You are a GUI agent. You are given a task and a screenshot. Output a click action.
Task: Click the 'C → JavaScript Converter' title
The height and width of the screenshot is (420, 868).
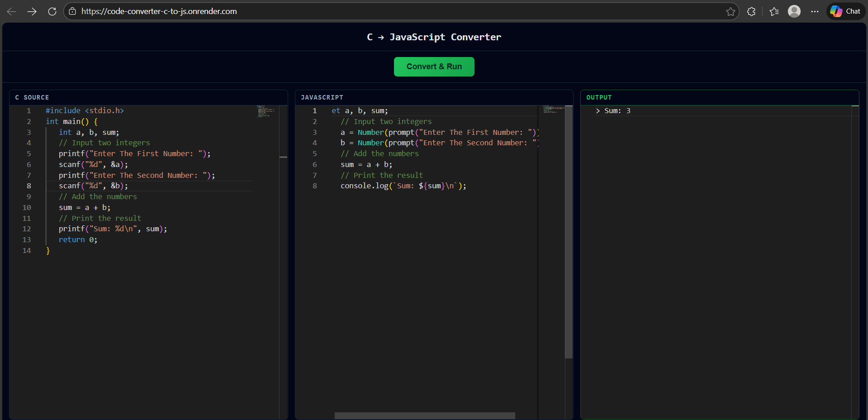434,37
